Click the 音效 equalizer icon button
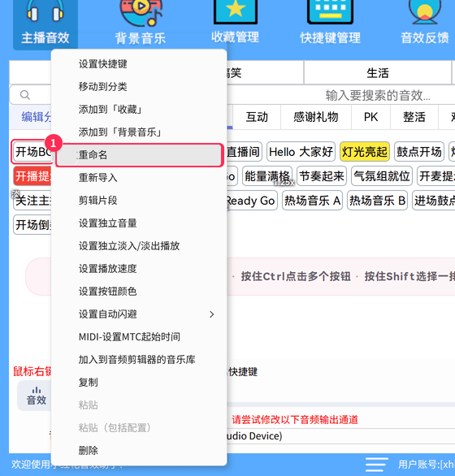The height and width of the screenshot is (476, 455). (36, 396)
